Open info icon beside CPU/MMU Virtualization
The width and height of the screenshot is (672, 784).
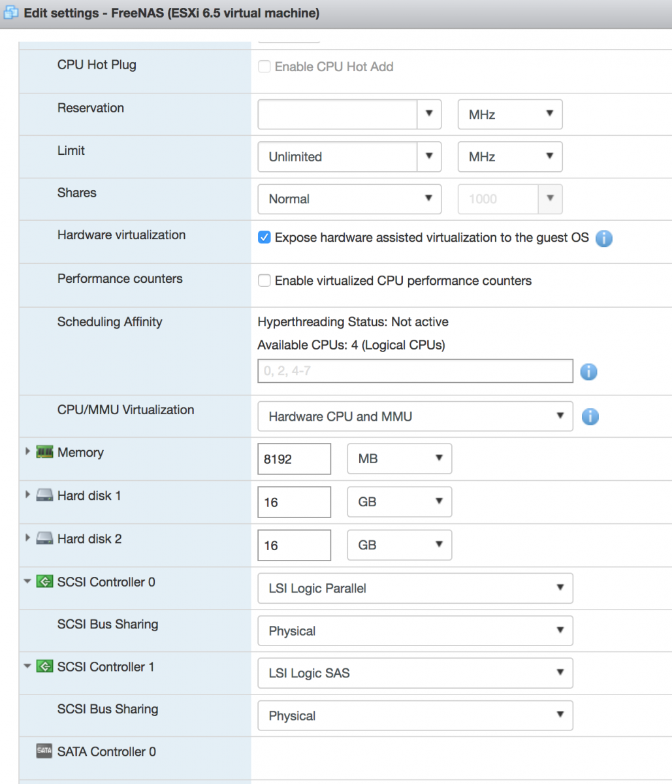tap(590, 417)
